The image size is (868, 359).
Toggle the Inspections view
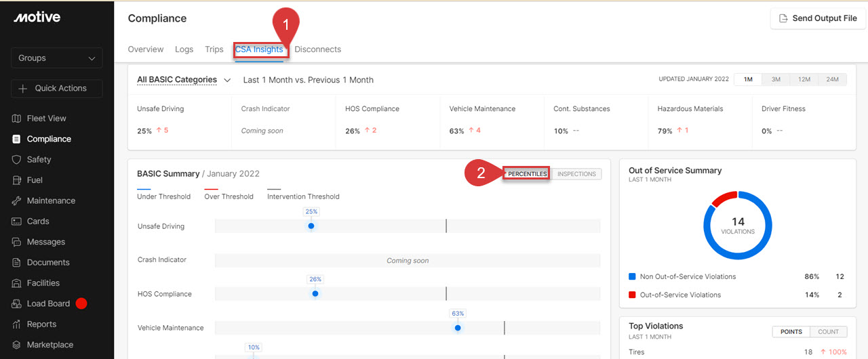coord(576,174)
